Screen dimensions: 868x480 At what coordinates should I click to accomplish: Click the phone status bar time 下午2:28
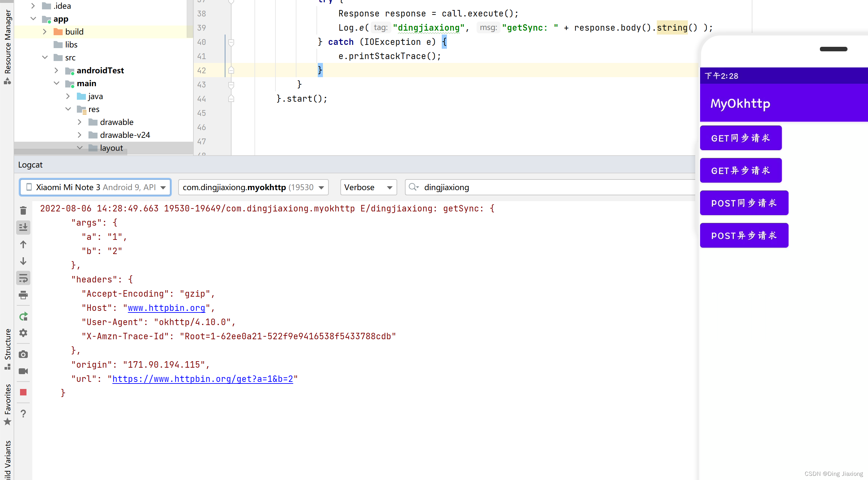click(x=721, y=76)
